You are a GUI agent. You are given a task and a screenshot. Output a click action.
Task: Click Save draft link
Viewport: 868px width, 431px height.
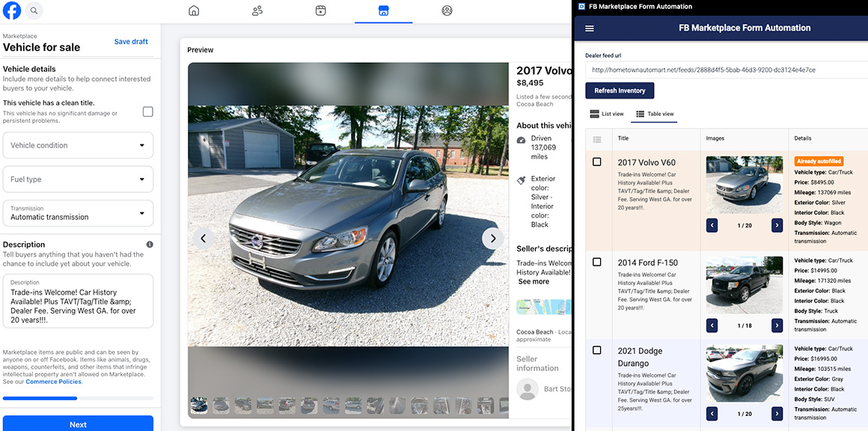131,41
